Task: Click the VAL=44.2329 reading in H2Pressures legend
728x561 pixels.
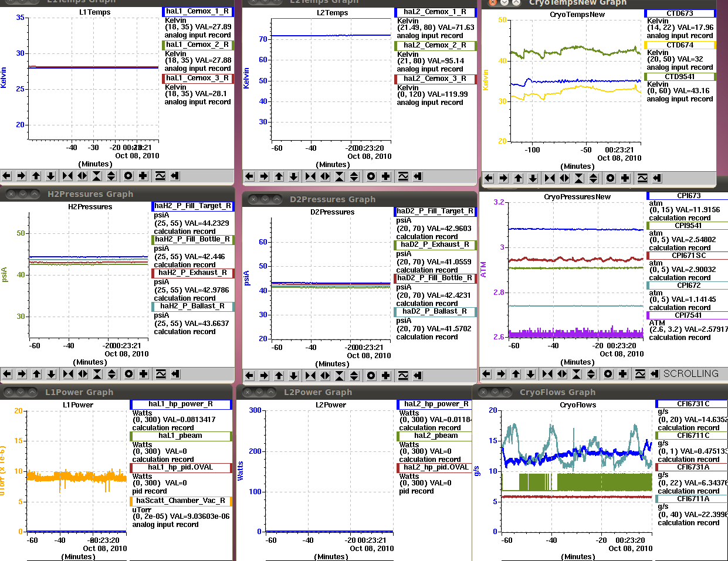Action: coord(206,223)
